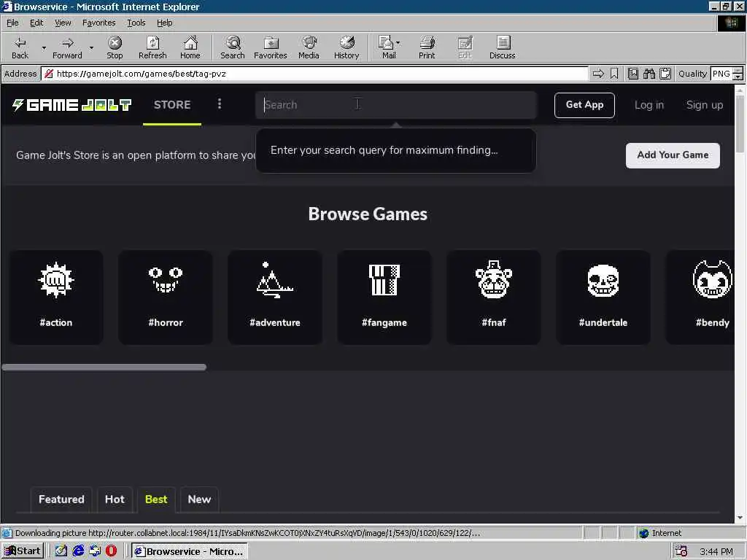Screen dimensions: 747x560
Task: Expand the Mail button dropdown arrow
Action: tap(398, 43)
